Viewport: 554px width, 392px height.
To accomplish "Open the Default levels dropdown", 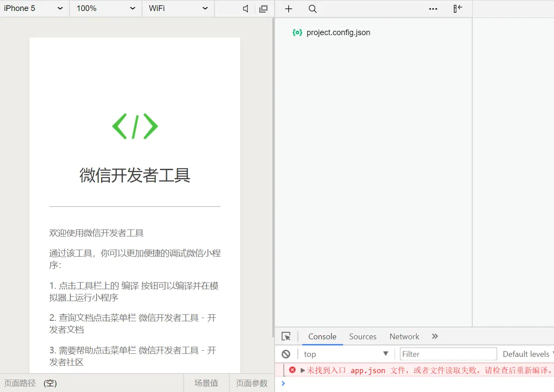I will tap(528, 354).
